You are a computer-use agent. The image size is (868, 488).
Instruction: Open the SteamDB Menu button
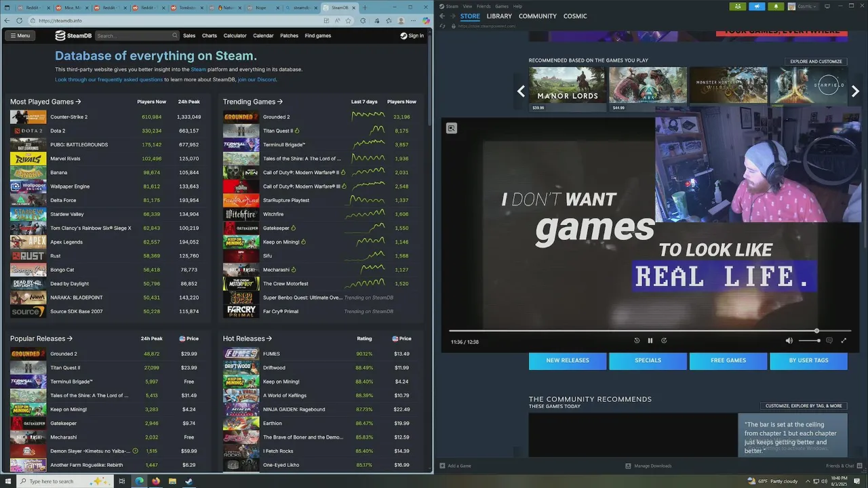click(x=20, y=35)
